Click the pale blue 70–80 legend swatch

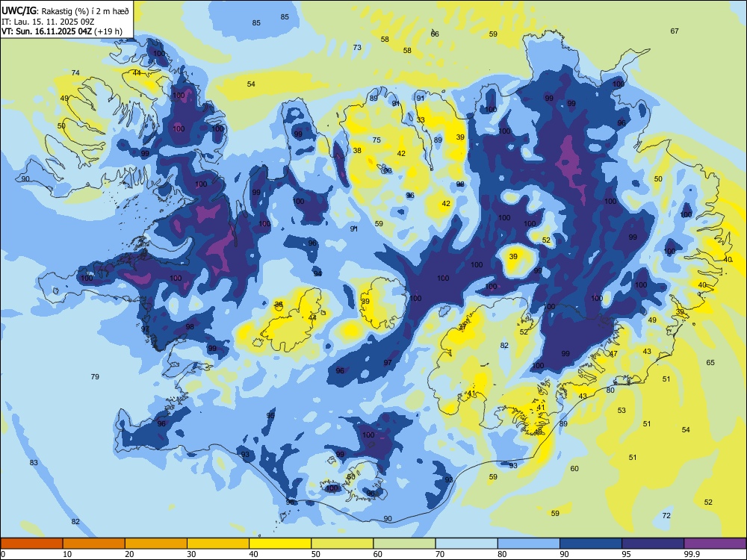[466, 544]
